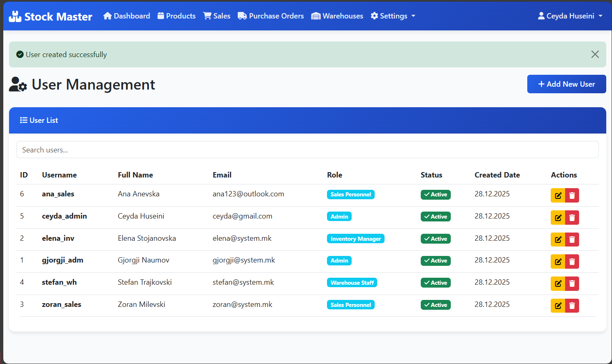Edit the elena_inv user row
The image size is (612, 364).
(x=558, y=240)
